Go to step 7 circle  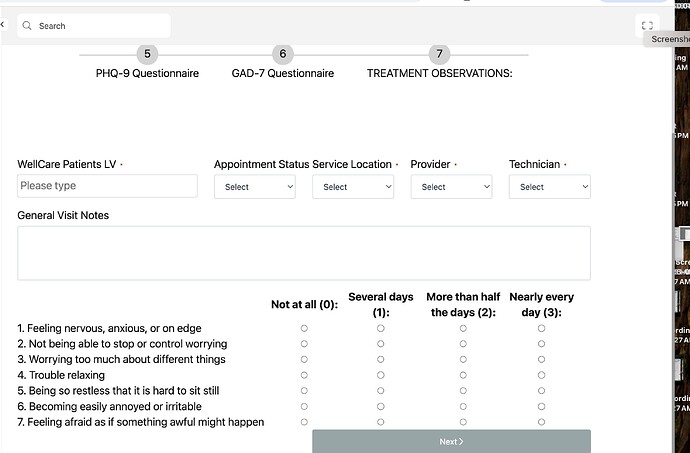click(439, 54)
